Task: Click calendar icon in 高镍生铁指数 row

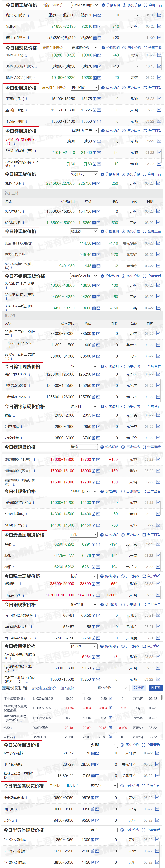Action: (x=94, y=255)
